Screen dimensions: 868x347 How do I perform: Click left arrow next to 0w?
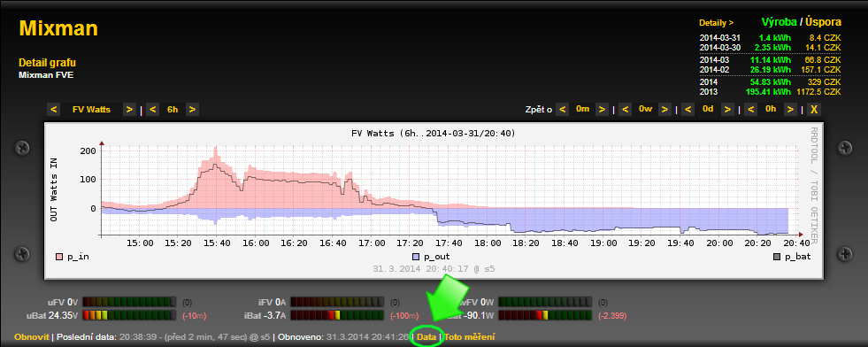point(626,110)
